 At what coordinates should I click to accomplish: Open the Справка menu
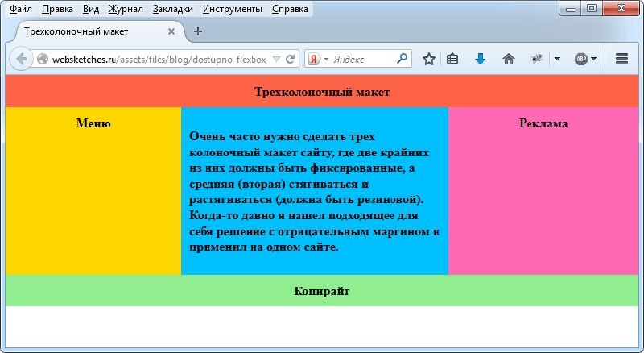click(x=290, y=9)
